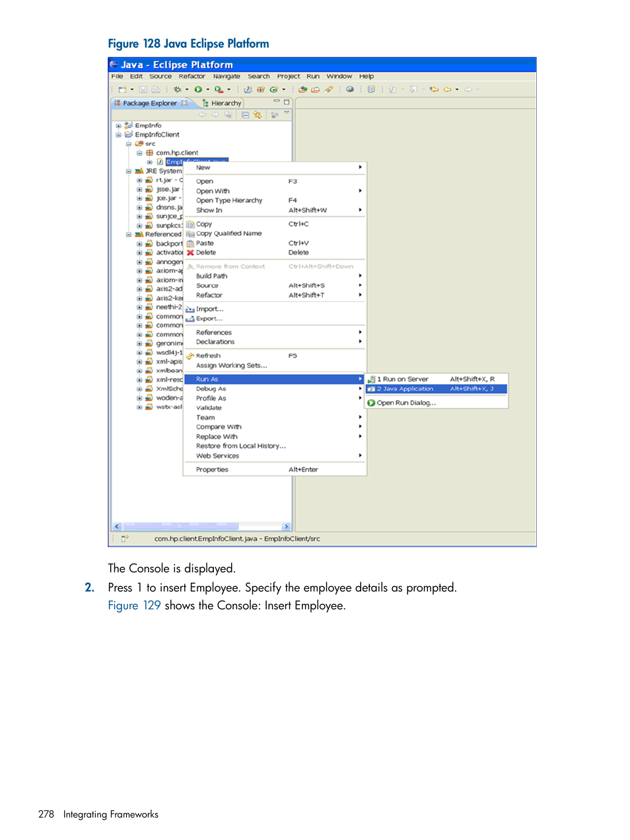
Task: Choose Paste in the context menu
Action: pyautogui.click(x=275, y=243)
